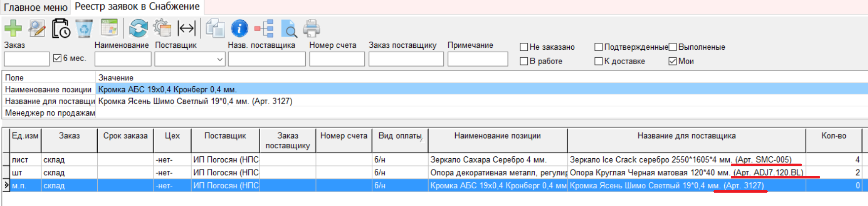
Task: Refresh the list with blue arrows icon
Action: click(x=138, y=28)
